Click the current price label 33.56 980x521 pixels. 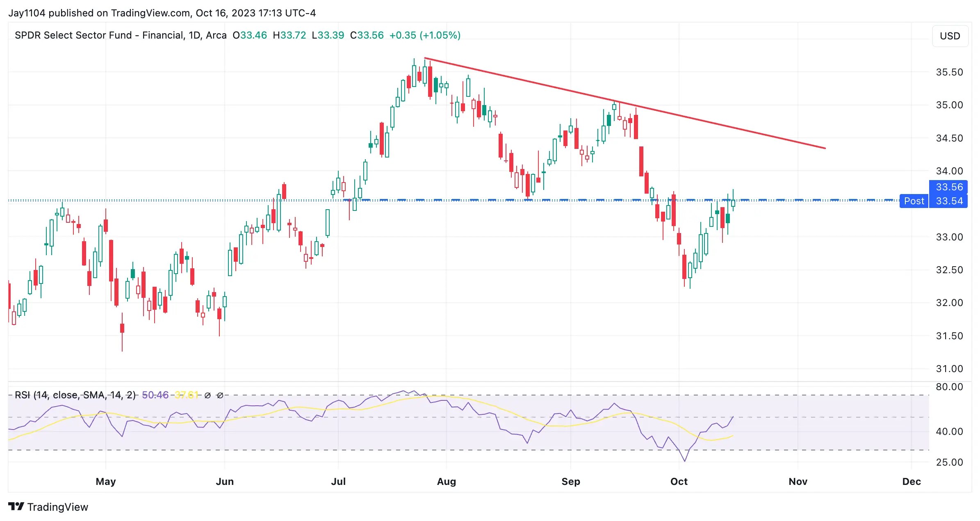click(x=948, y=187)
